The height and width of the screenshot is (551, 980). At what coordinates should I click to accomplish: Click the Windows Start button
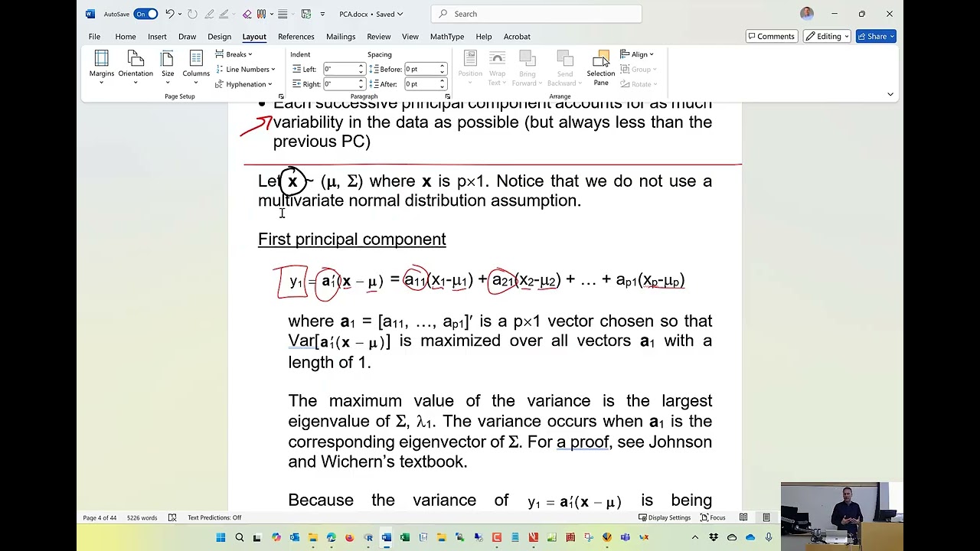220,537
